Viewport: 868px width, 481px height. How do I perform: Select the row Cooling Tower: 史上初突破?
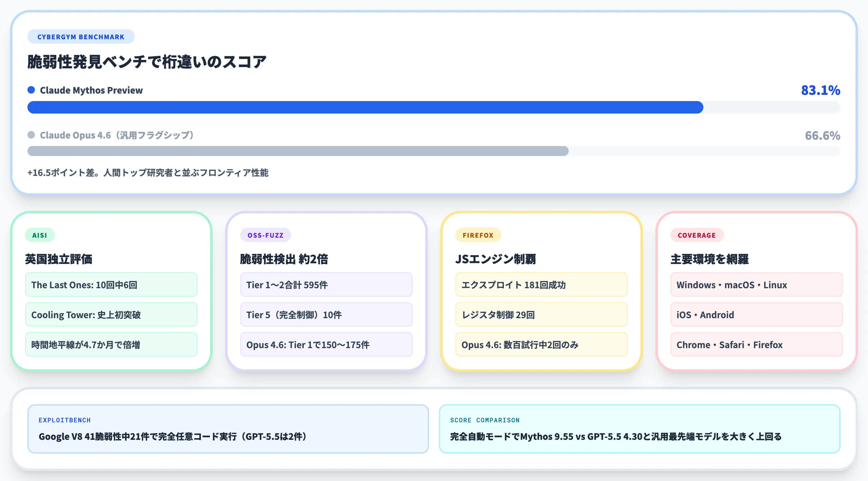tap(111, 315)
